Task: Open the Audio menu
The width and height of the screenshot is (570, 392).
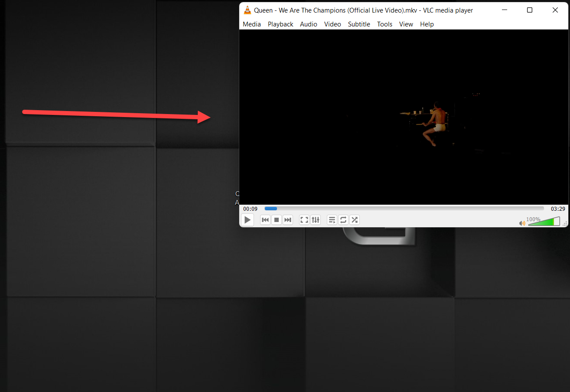Action: [x=309, y=24]
